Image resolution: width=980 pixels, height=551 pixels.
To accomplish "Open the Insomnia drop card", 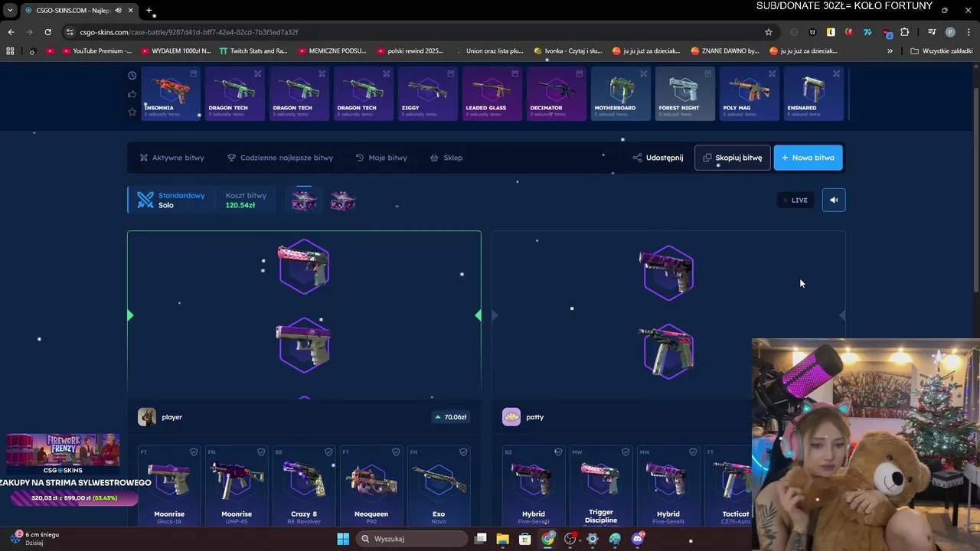I will (170, 94).
